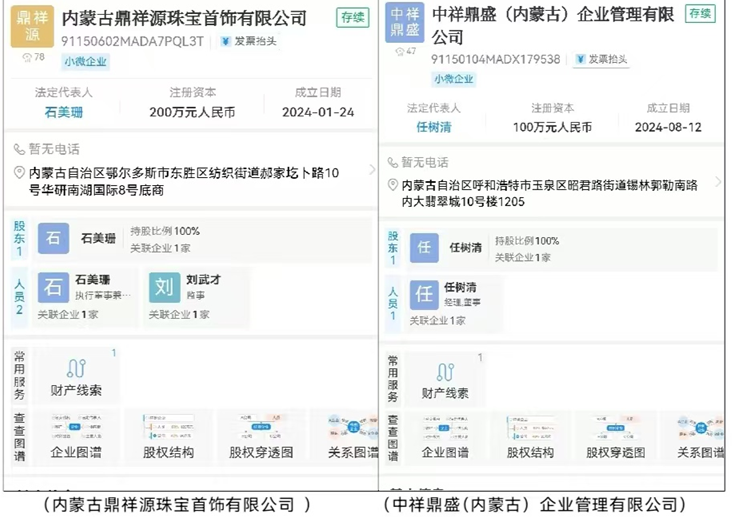Open shareholder name 石美珊
This screenshot has width=732, height=517.
tap(98, 239)
